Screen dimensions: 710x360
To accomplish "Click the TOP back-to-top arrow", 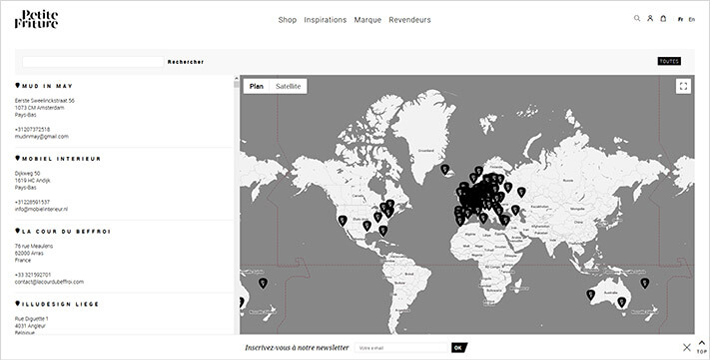I will click(x=701, y=347).
